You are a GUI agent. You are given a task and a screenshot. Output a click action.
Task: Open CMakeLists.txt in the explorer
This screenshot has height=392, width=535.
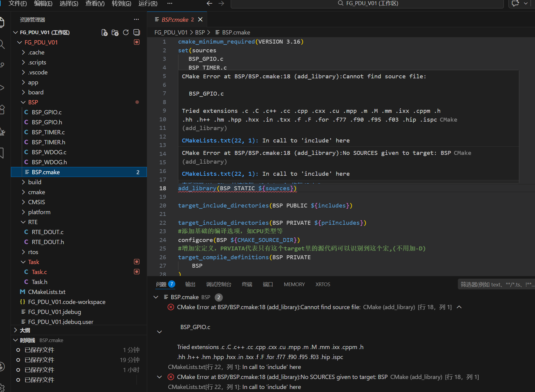point(47,292)
